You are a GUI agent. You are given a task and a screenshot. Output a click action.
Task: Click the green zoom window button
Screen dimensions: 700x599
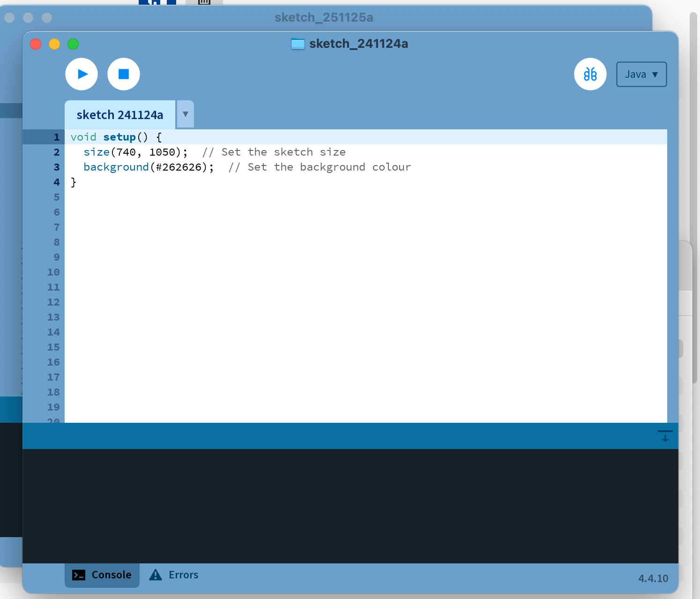pos(73,44)
